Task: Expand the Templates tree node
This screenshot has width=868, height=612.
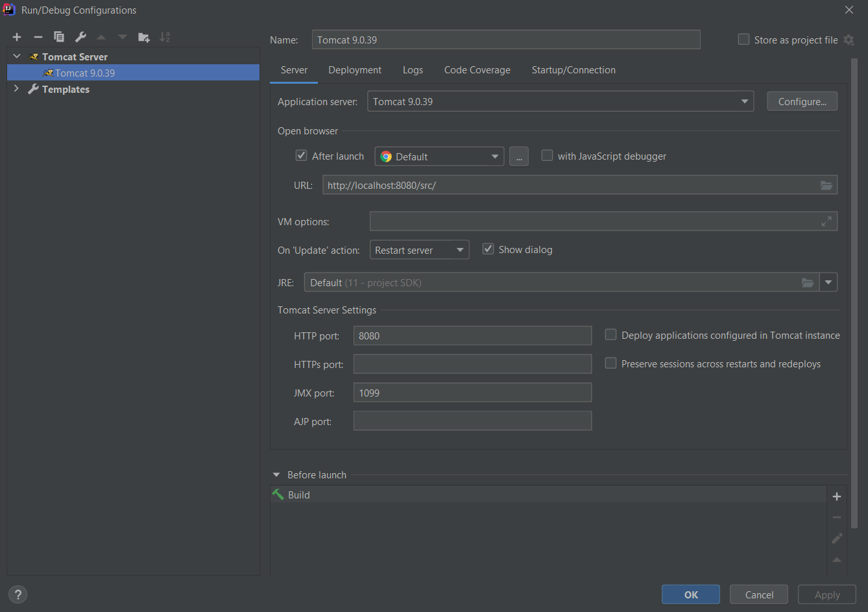Action: pyautogui.click(x=17, y=89)
